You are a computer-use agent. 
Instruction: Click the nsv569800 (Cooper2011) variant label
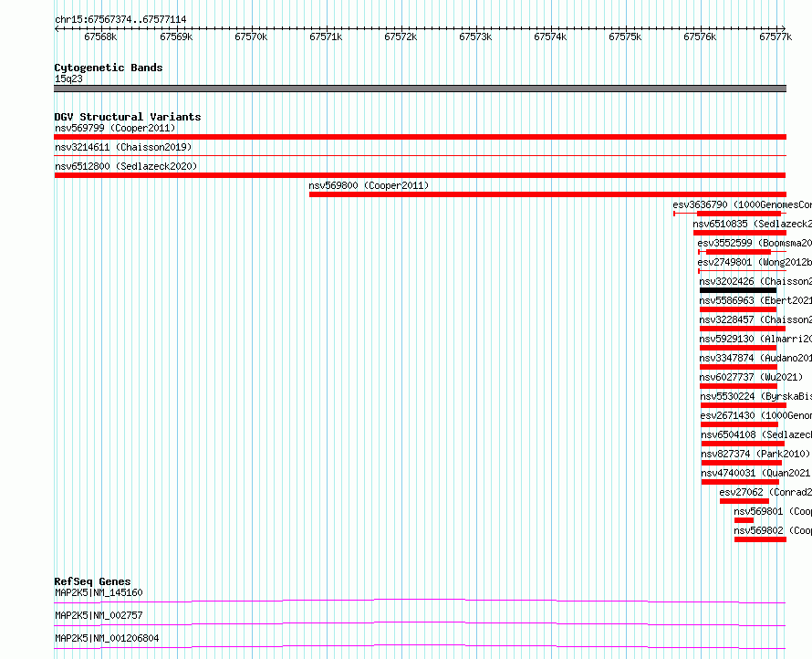click(x=369, y=185)
